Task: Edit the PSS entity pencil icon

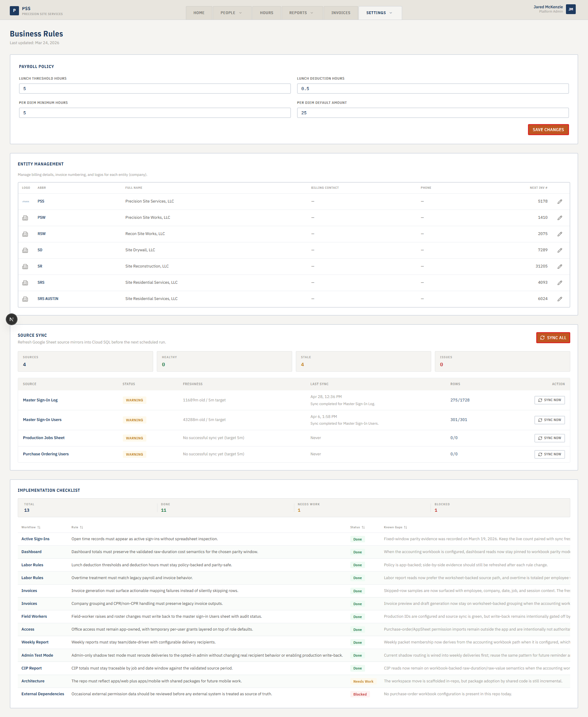Action: coord(560,202)
